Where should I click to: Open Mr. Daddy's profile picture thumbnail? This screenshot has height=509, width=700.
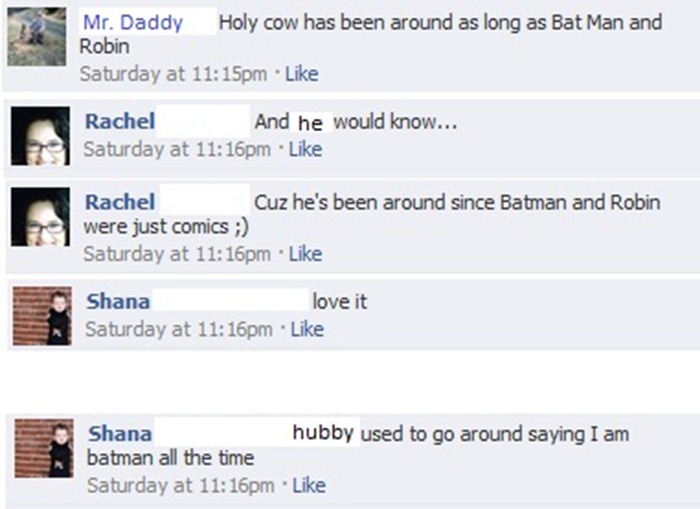(x=37, y=37)
